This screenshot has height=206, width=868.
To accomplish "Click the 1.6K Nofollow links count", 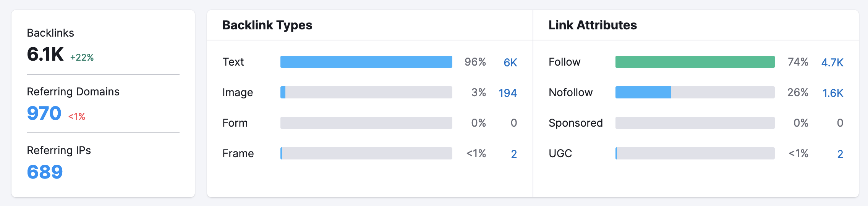I will tap(832, 93).
